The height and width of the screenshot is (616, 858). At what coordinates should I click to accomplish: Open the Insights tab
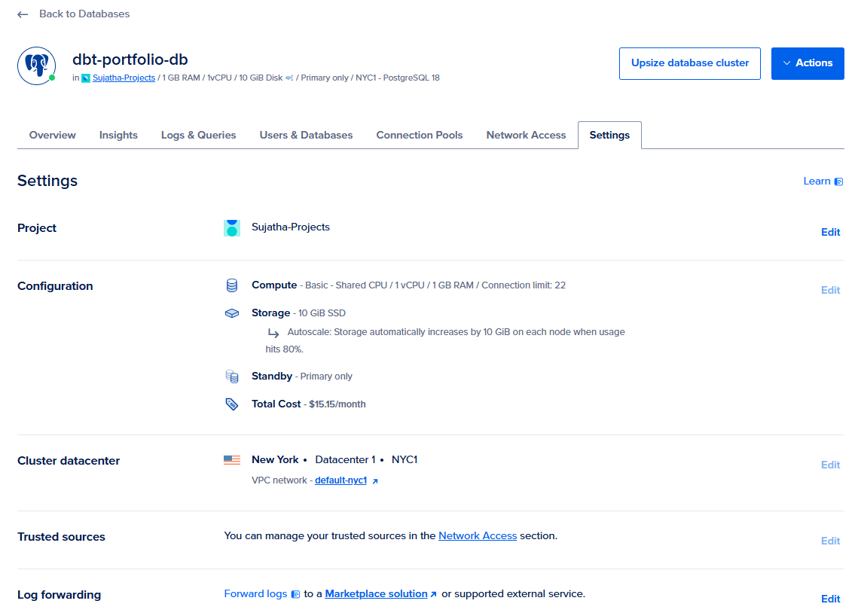pos(118,135)
